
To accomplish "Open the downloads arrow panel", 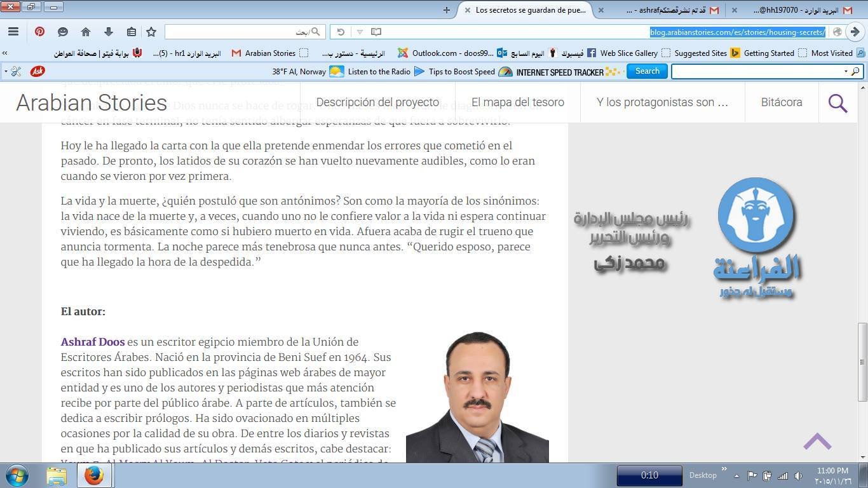I will pos(109,32).
